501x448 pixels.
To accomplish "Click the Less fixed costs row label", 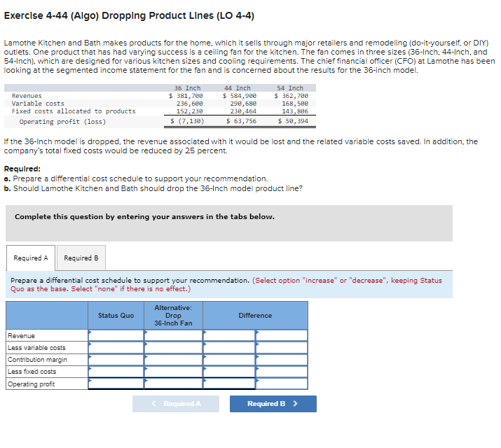I will (32, 372).
